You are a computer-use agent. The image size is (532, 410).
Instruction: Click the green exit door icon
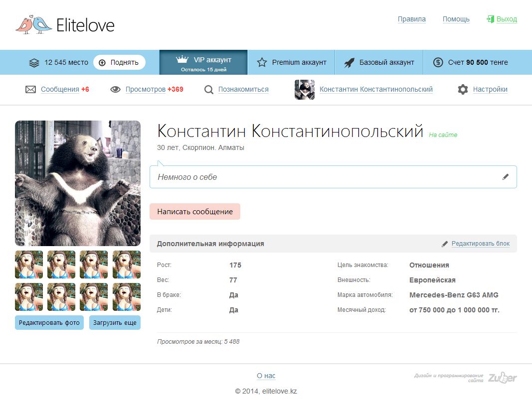click(490, 19)
